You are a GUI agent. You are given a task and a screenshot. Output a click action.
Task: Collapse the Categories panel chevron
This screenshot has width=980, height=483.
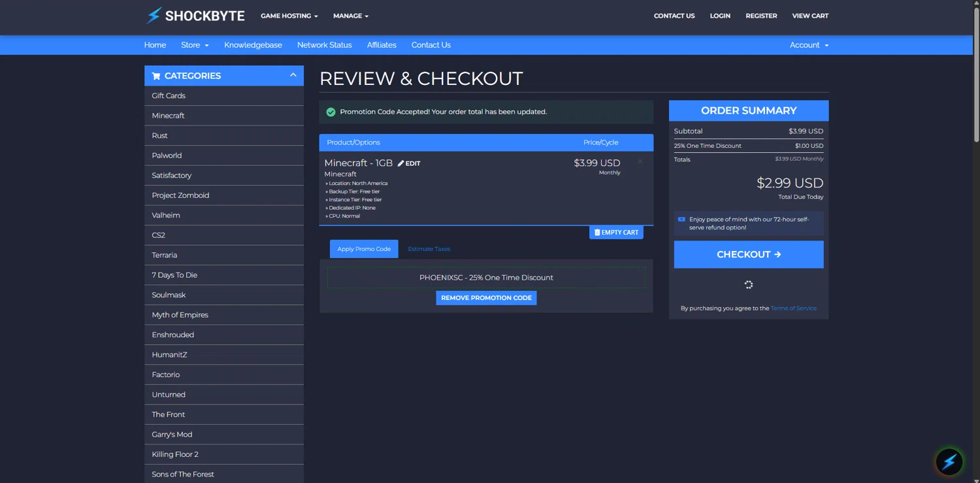coord(293,75)
